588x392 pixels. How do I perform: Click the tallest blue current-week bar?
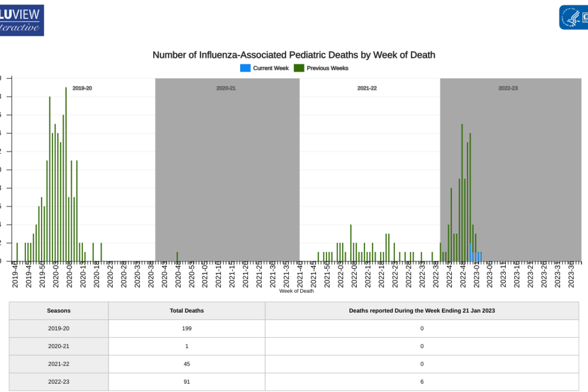point(470,252)
